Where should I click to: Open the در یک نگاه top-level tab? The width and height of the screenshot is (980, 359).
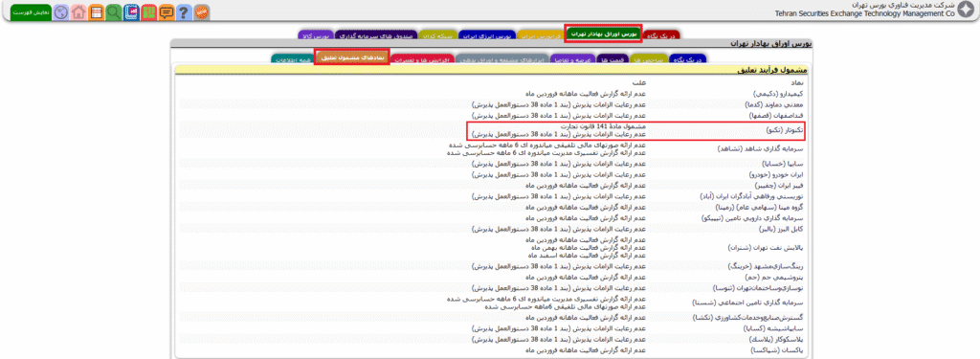661,34
